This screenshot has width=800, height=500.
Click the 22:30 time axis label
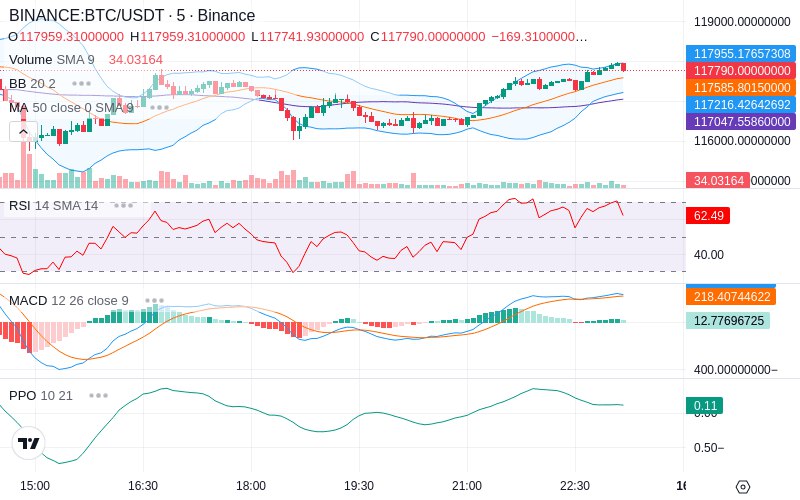[x=575, y=486]
